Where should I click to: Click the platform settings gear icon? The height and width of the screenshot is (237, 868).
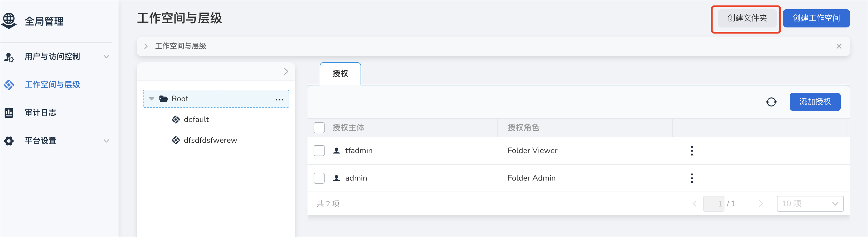pyautogui.click(x=9, y=141)
